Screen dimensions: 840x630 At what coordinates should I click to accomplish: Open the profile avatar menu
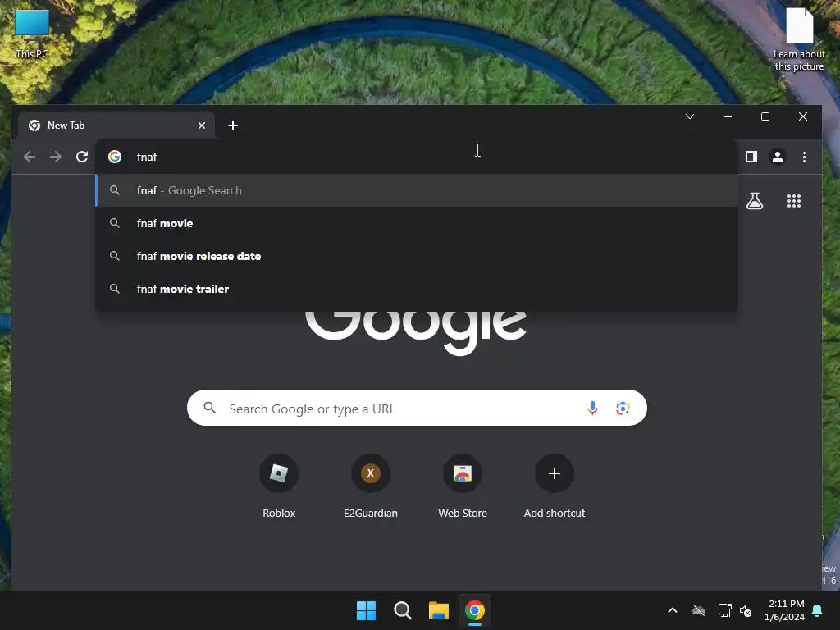(778, 157)
